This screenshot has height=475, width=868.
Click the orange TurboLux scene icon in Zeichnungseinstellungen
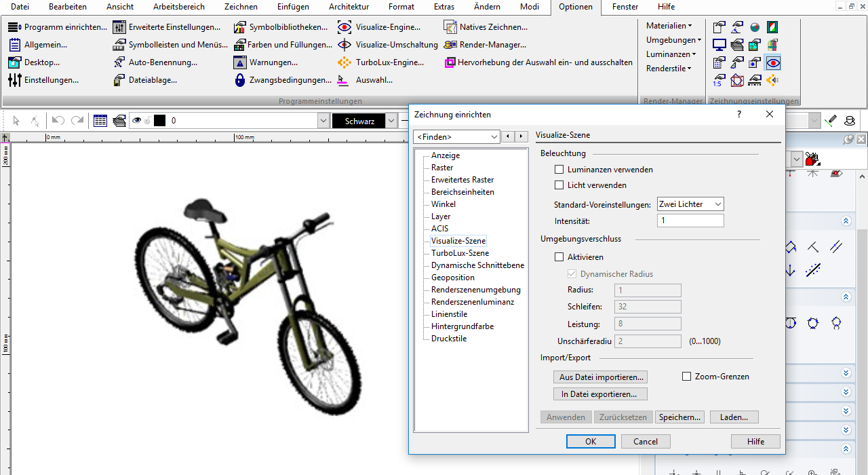point(772,81)
